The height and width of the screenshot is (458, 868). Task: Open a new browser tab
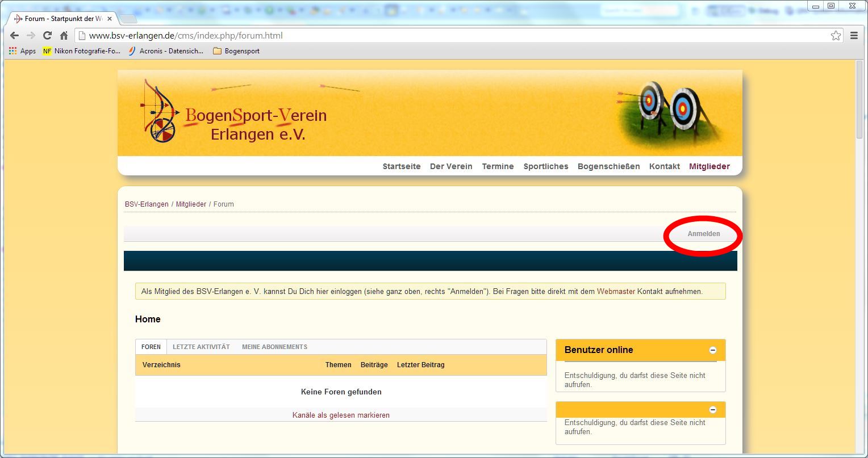pos(129,19)
